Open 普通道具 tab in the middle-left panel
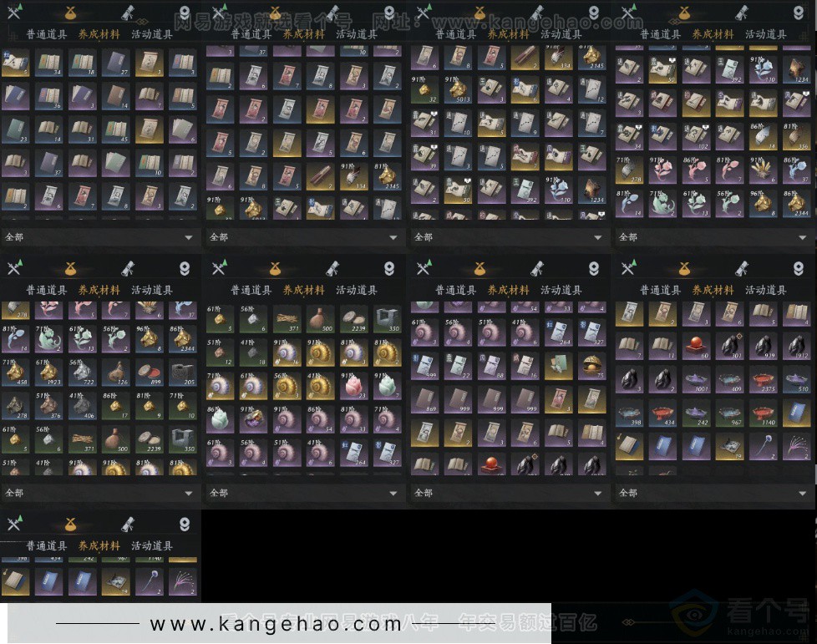Screen dimensions: 817x644 (x=47, y=290)
